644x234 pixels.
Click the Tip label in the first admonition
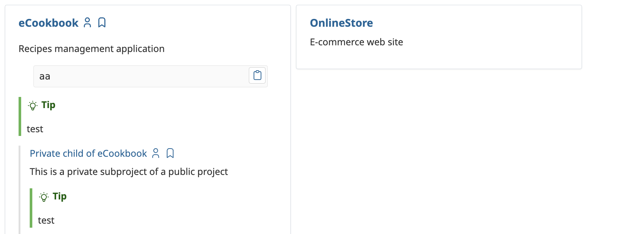click(49, 105)
